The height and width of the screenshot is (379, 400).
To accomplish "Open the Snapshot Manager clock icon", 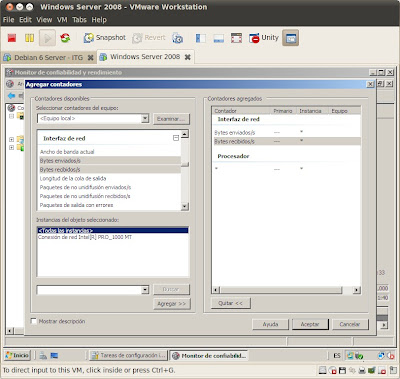I will coord(178,38).
